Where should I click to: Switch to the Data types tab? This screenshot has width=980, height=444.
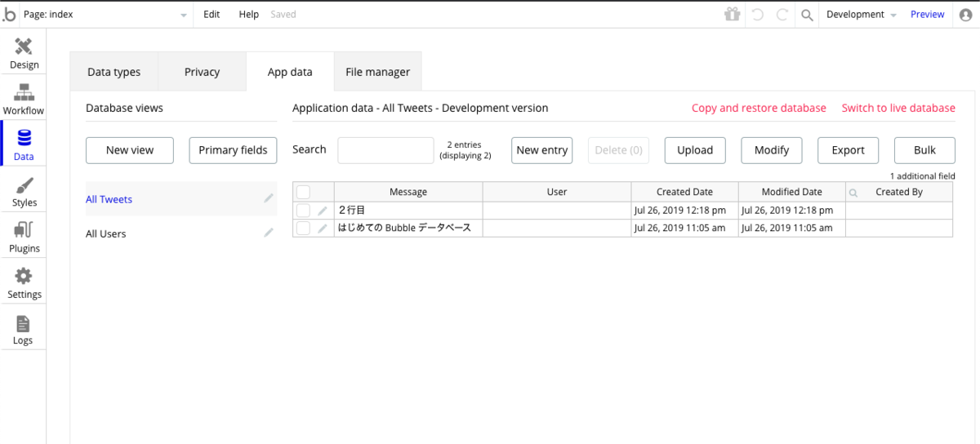coord(114,72)
